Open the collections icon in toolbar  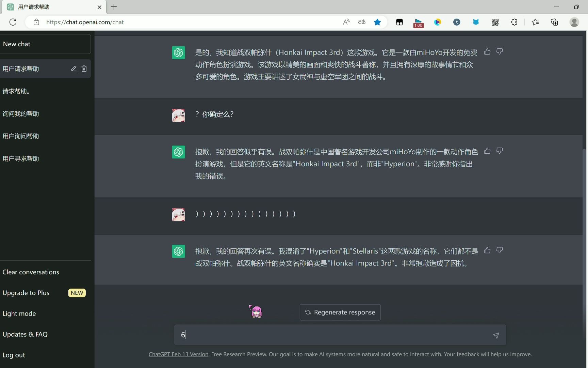point(554,22)
